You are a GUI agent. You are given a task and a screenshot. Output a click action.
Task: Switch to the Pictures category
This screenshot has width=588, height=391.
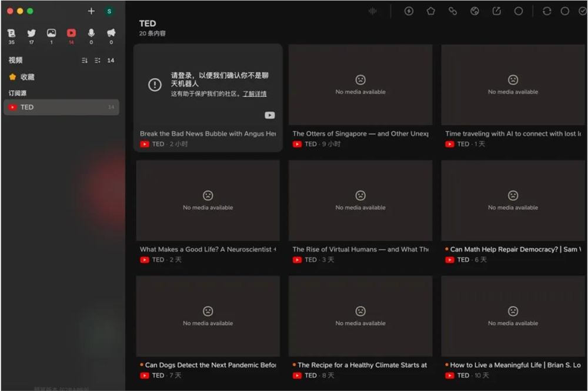pyautogui.click(x=51, y=35)
